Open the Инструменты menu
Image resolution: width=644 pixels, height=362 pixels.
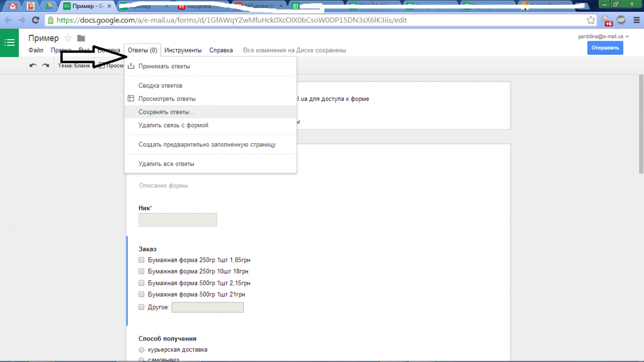[183, 50]
